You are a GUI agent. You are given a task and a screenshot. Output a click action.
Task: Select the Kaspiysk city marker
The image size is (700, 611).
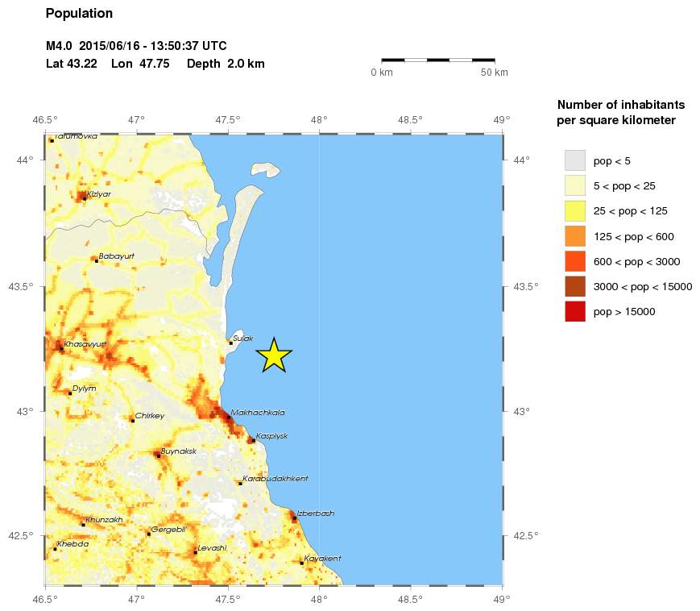coord(252,440)
